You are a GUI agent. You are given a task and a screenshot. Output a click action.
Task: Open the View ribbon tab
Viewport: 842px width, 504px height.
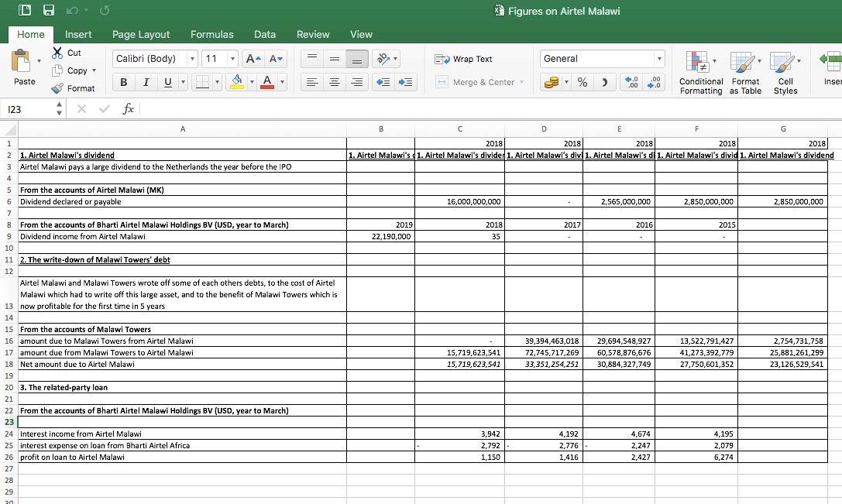pyautogui.click(x=362, y=34)
